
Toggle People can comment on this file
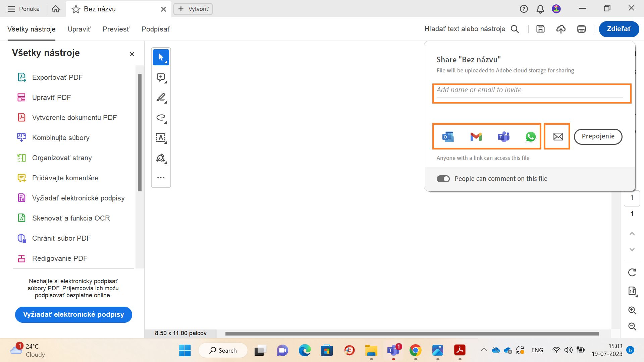[443, 179]
